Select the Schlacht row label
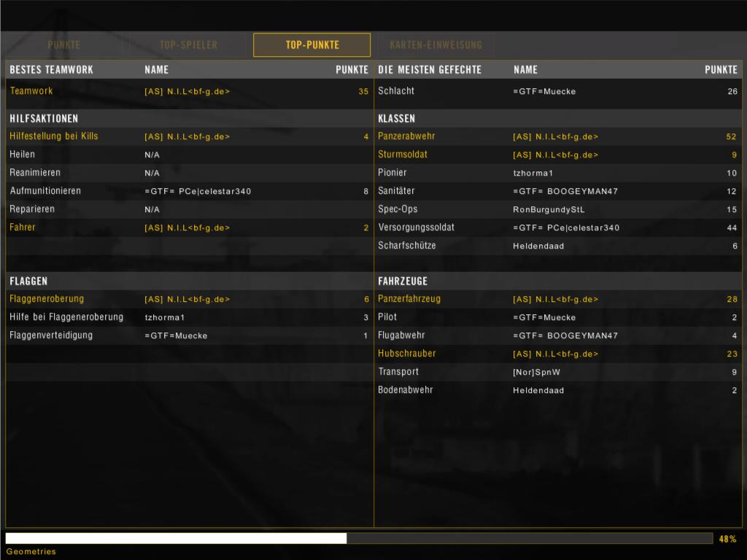 click(396, 90)
